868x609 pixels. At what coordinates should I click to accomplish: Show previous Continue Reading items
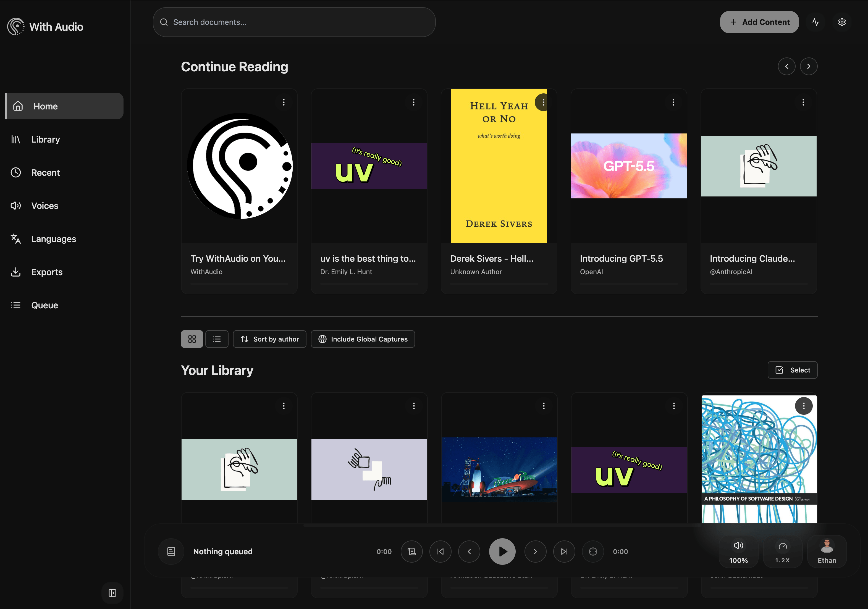click(x=787, y=67)
